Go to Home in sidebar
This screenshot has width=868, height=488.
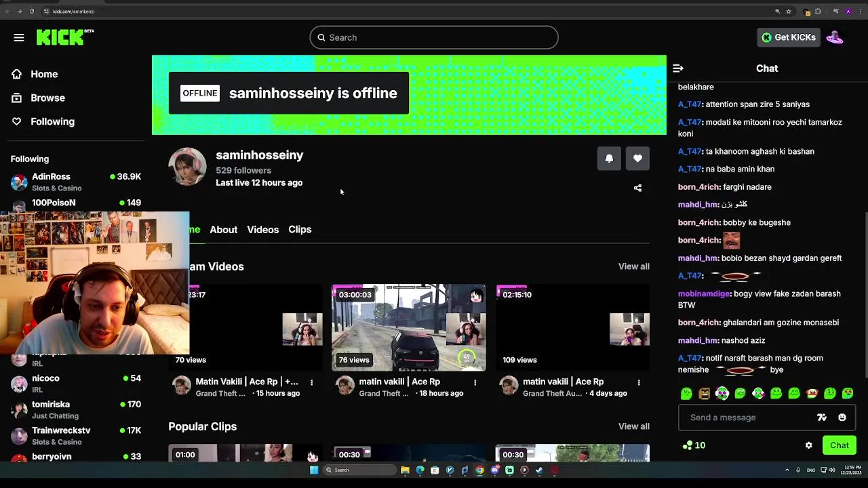tap(35, 74)
